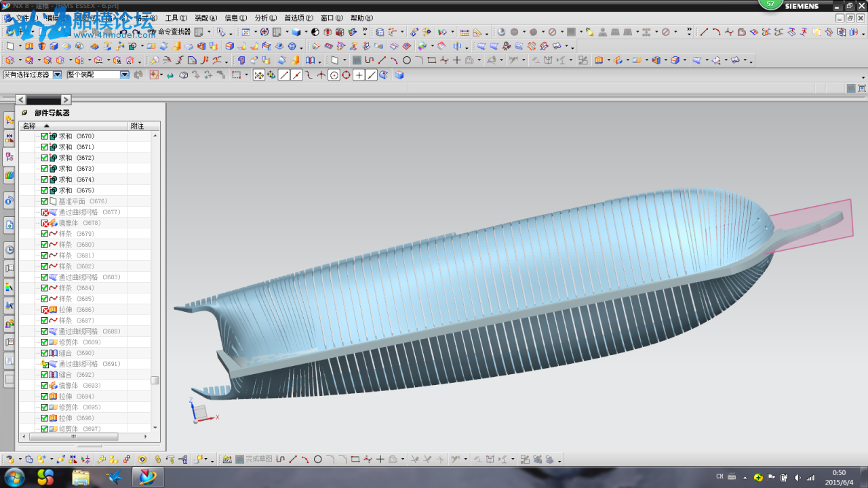The image size is (868, 488).
Task: Click the light bulb icon in render toolbar
Action: (x=589, y=32)
